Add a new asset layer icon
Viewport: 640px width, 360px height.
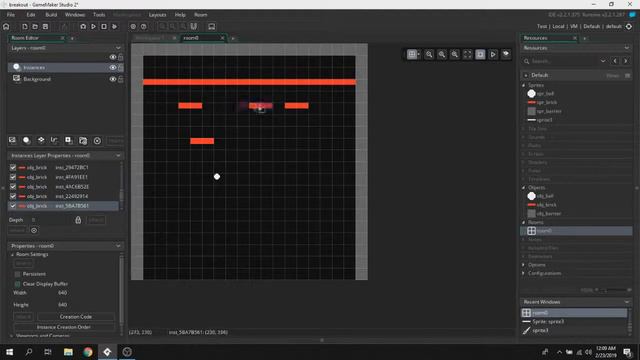point(69,140)
